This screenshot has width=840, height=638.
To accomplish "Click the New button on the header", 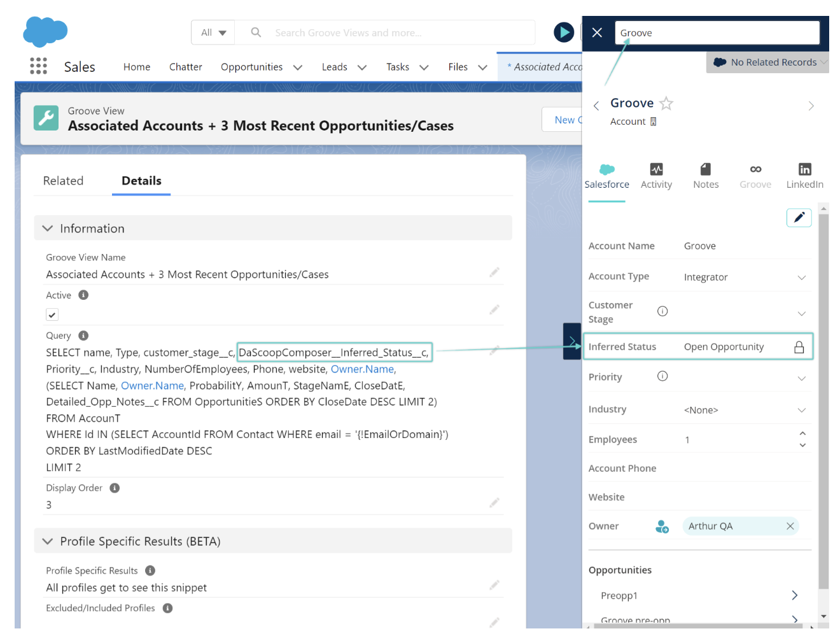I will coord(563,120).
